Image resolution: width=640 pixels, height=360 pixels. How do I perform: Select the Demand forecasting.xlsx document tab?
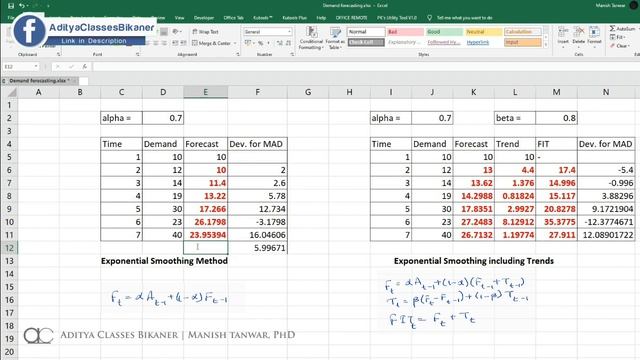click(x=39, y=81)
